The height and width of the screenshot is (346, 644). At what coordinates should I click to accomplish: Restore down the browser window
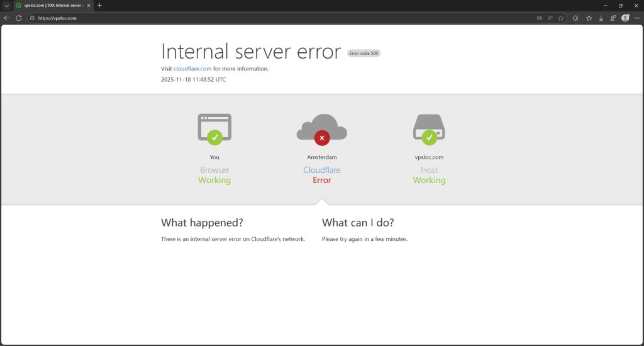pos(621,5)
